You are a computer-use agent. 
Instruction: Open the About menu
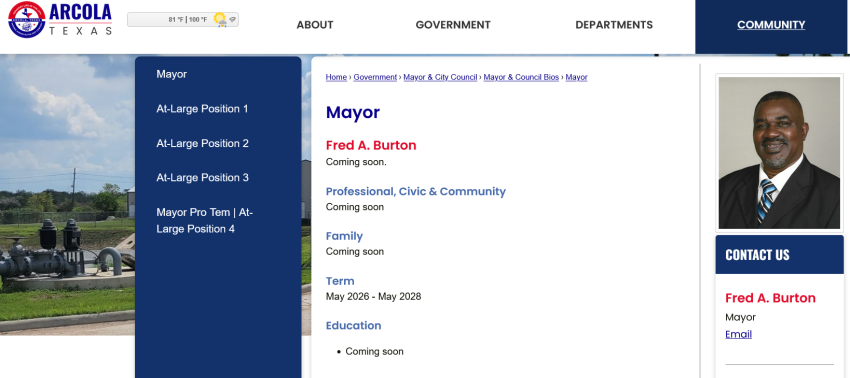click(315, 25)
